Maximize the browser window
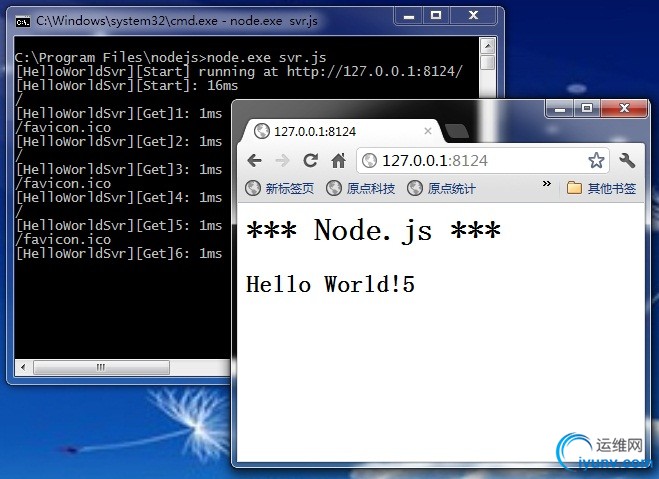Viewport: 659px width, 479px height. tap(587, 108)
